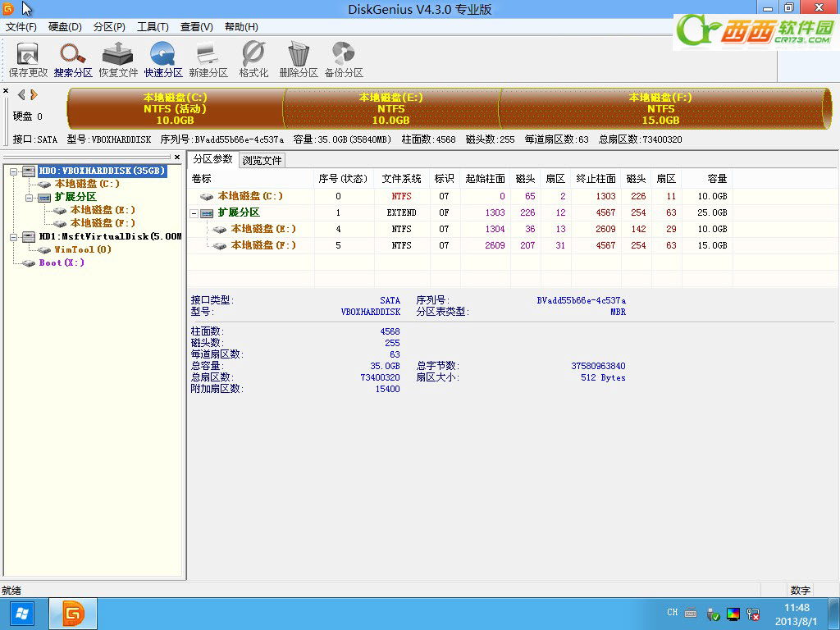Select 本地磁盘(E:) in the left tree

(103, 210)
